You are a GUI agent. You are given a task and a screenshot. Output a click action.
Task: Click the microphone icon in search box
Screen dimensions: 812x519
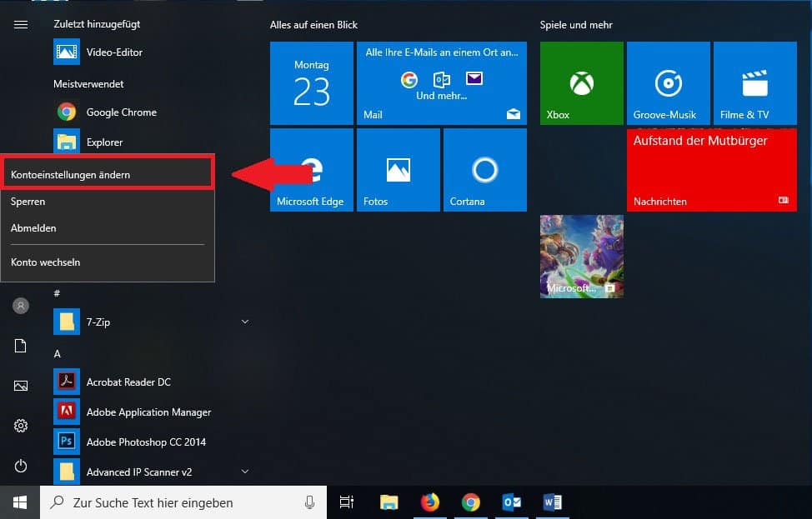click(x=309, y=502)
